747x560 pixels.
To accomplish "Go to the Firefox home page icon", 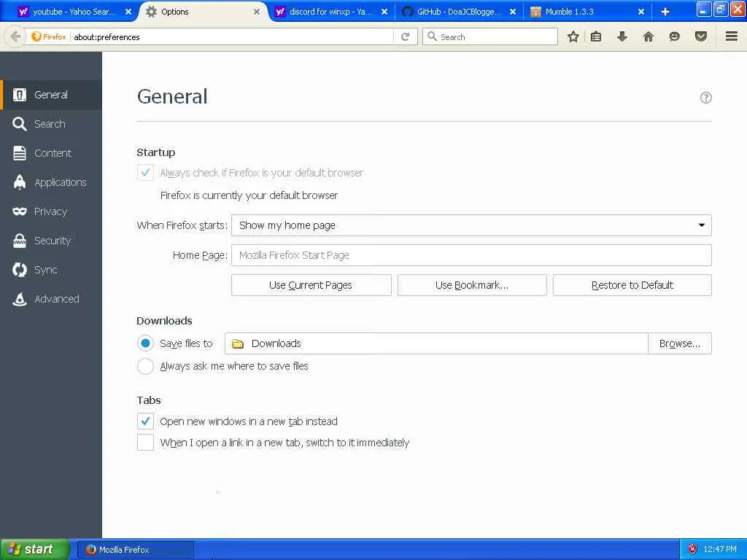I will point(649,36).
